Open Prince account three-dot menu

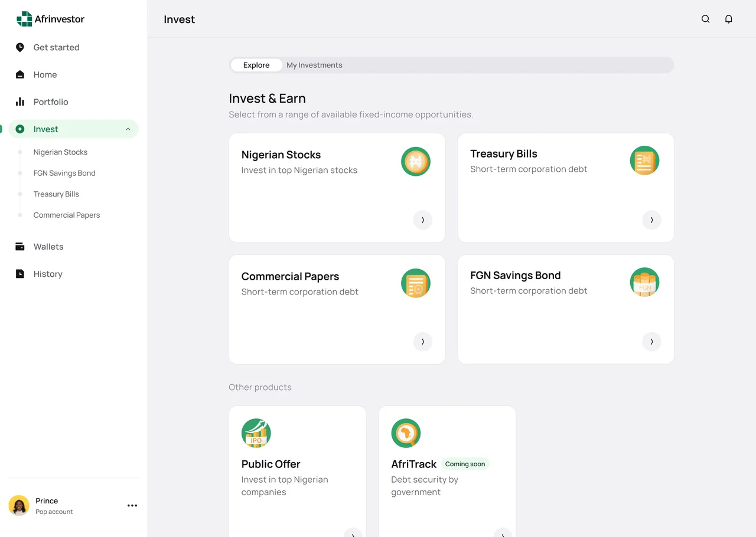[132, 506]
